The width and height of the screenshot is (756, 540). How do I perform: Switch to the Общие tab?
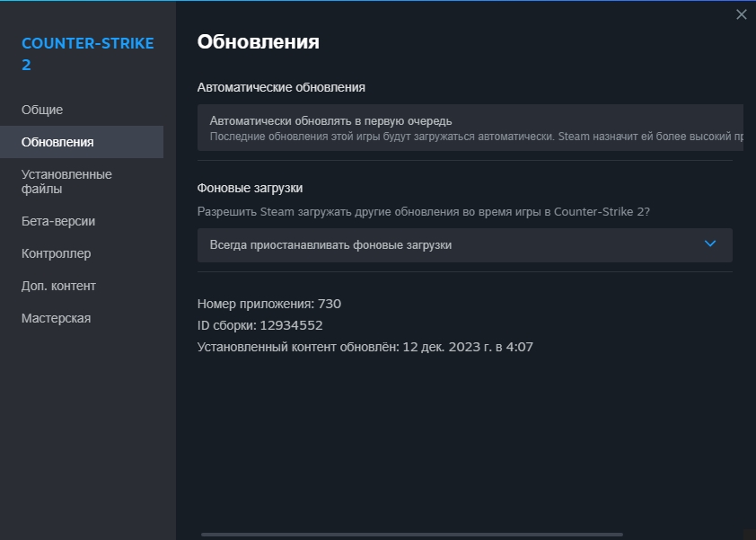tap(42, 110)
